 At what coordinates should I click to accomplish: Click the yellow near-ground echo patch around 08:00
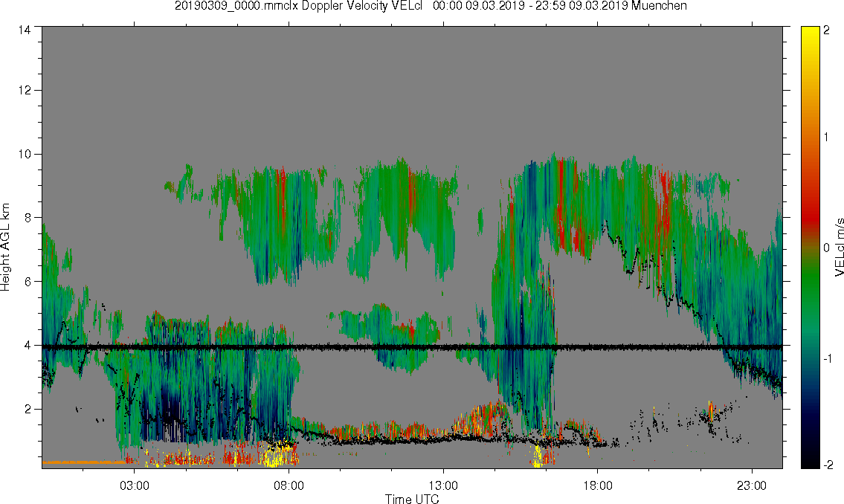click(x=279, y=454)
